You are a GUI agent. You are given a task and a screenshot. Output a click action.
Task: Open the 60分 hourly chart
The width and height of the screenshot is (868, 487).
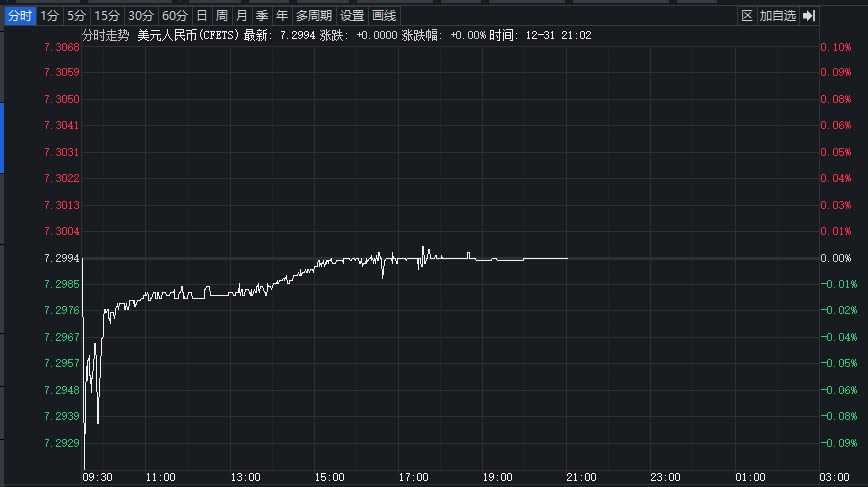pos(174,16)
